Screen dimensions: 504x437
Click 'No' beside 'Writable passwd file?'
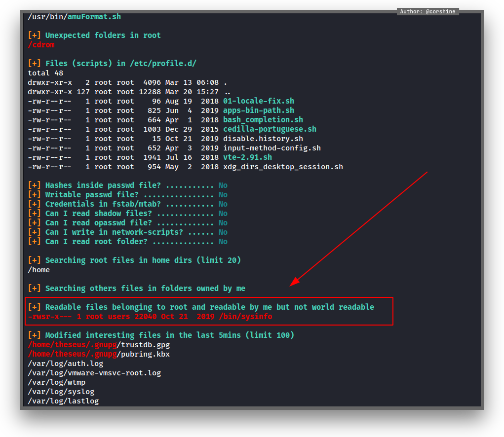click(223, 195)
